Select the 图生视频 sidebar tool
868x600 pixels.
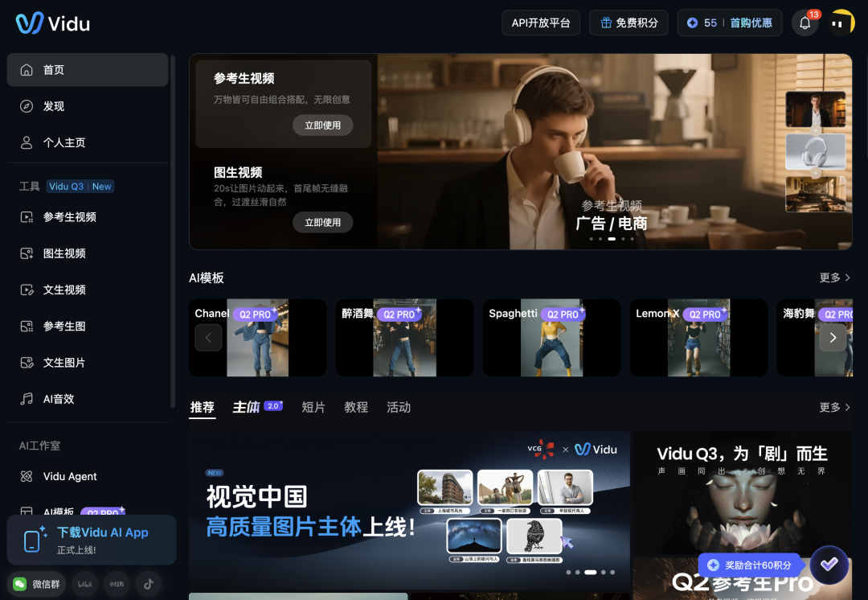point(88,253)
